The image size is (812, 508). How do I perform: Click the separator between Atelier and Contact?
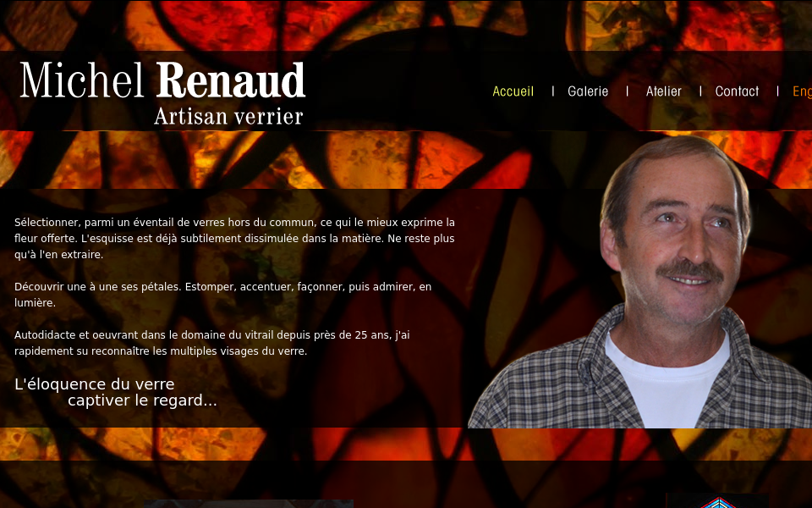tap(700, 91)
